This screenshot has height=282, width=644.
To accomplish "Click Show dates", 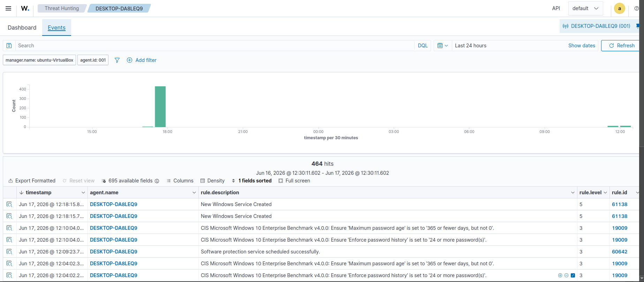I will (582, 46).
